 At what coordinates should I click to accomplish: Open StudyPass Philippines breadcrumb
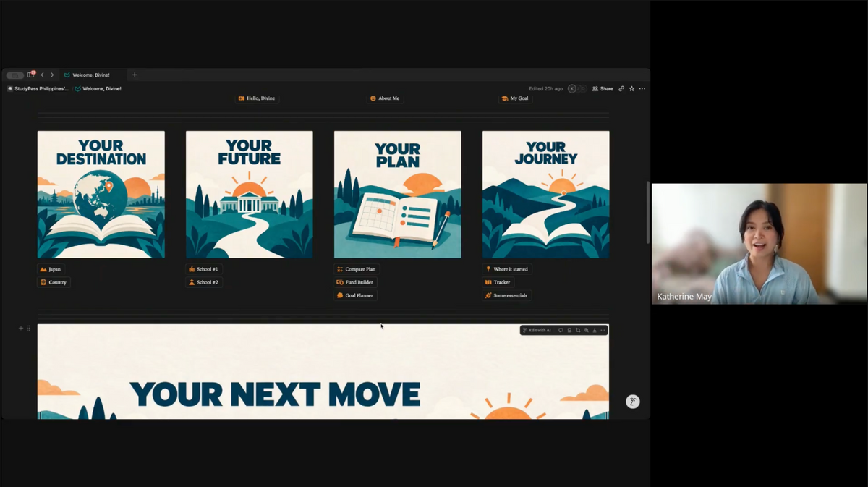38,88
